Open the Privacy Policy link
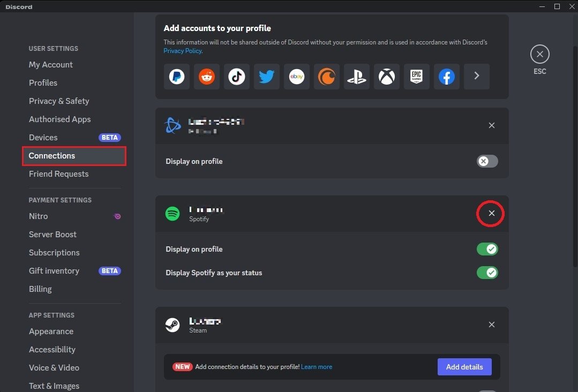This screenshot has height=392, width=578. coord(183,51)
